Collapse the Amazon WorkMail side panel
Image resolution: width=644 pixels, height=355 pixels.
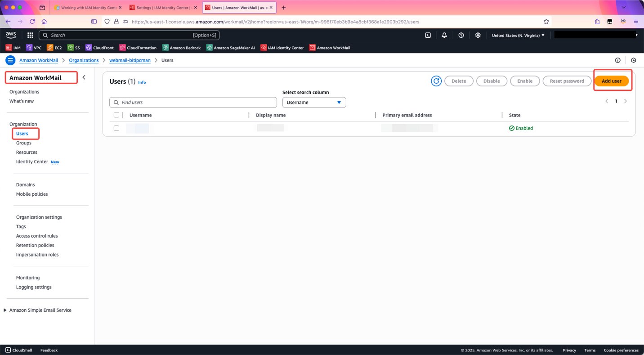84,77
